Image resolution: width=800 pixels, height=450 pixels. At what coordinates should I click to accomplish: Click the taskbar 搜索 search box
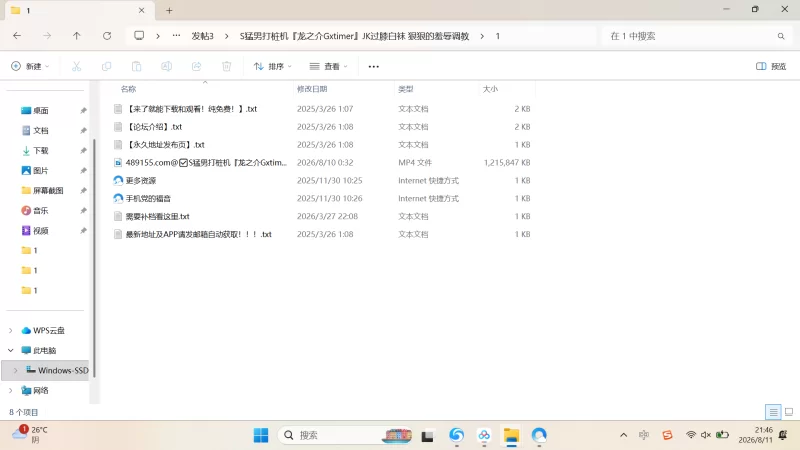(x=346, y=435)
